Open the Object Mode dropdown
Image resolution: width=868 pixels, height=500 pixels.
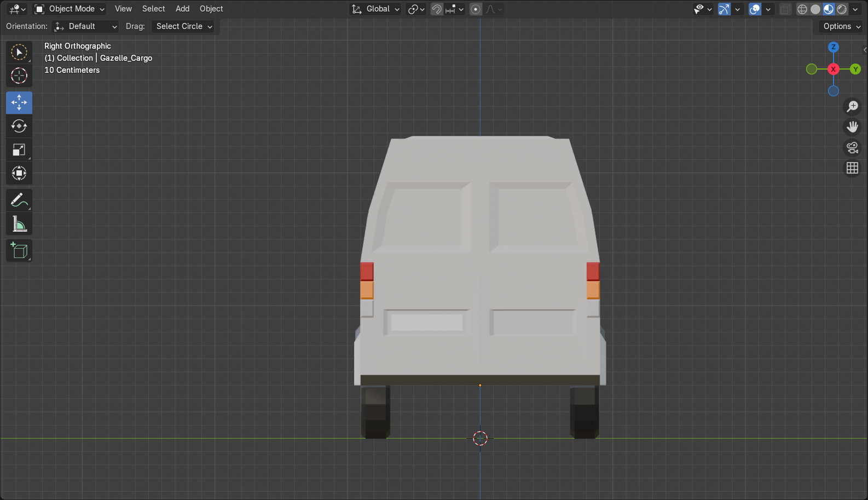click(x=69, y=9)
